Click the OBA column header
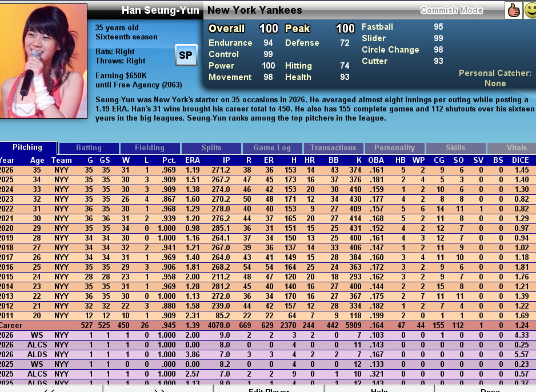536x392 pixels. 376,161
